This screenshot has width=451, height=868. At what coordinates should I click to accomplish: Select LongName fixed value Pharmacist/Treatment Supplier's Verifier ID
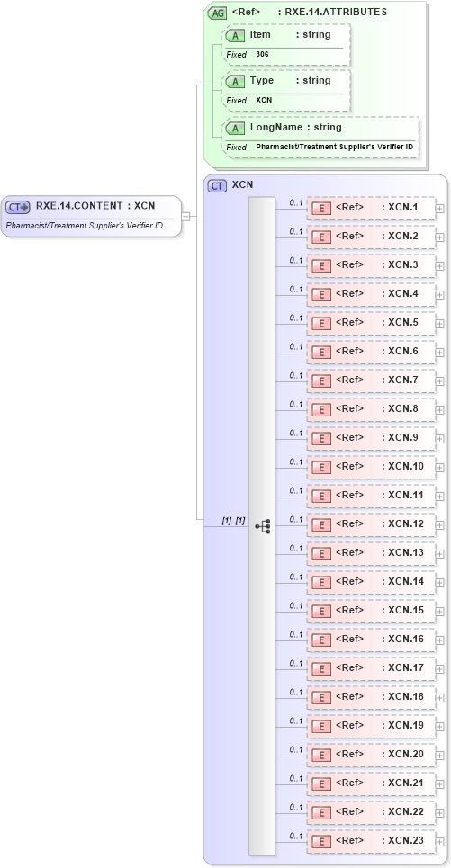pos(335,148)
